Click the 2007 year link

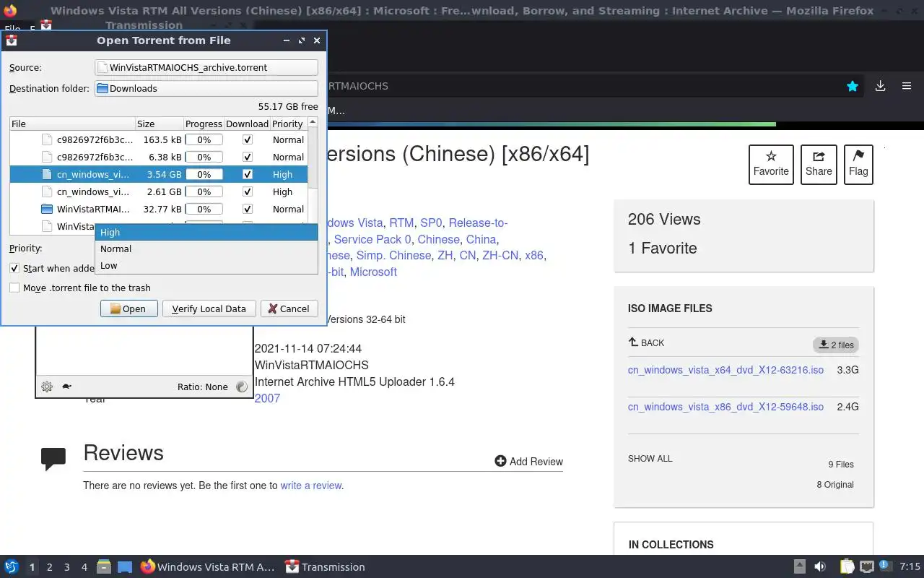pos(267,398)
